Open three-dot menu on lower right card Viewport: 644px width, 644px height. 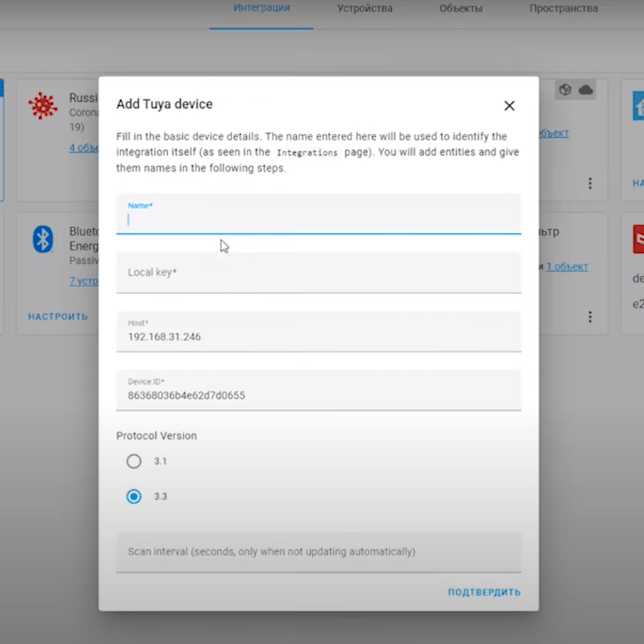[x=590, y=317]
